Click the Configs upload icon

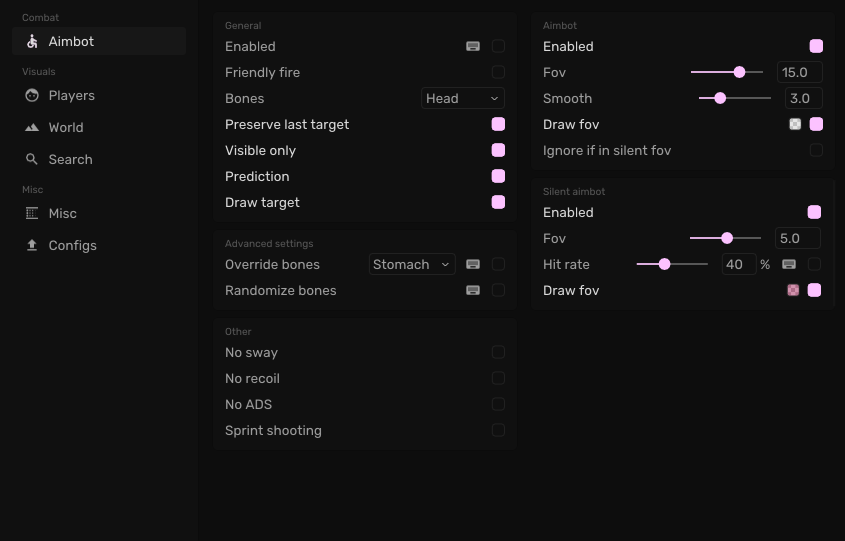click(x=32, y=246)
